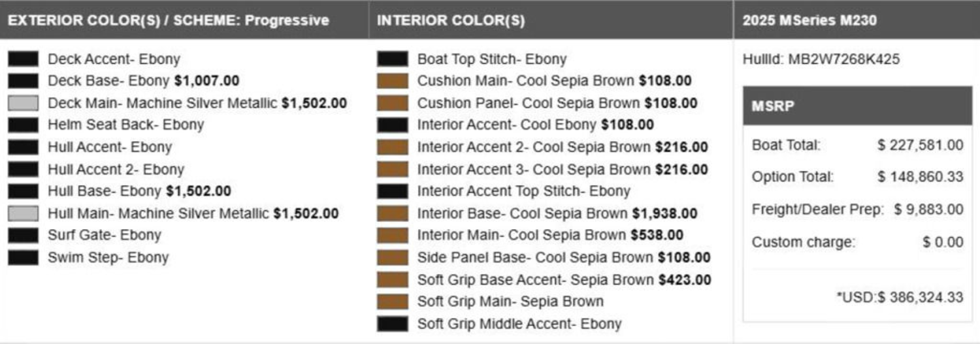Select the Swim Step Ebony swatch
This screenshot has height=344, width=980.
(x=23, y=257)
